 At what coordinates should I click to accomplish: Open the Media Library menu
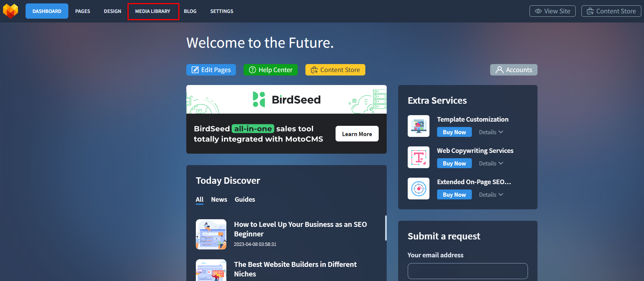(x=153, y=11)
